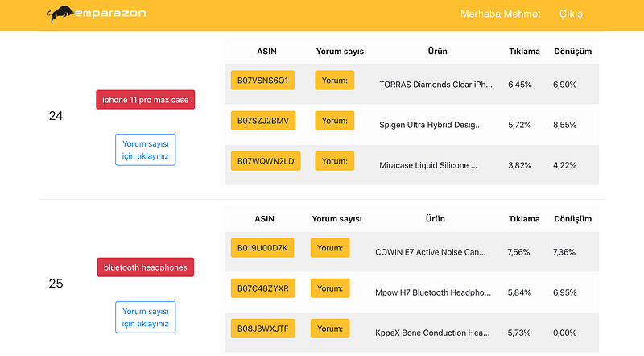Viewport: 644px width, 356px height.
Task: Click the 4,22% conversion value
Action: point(565,165)
